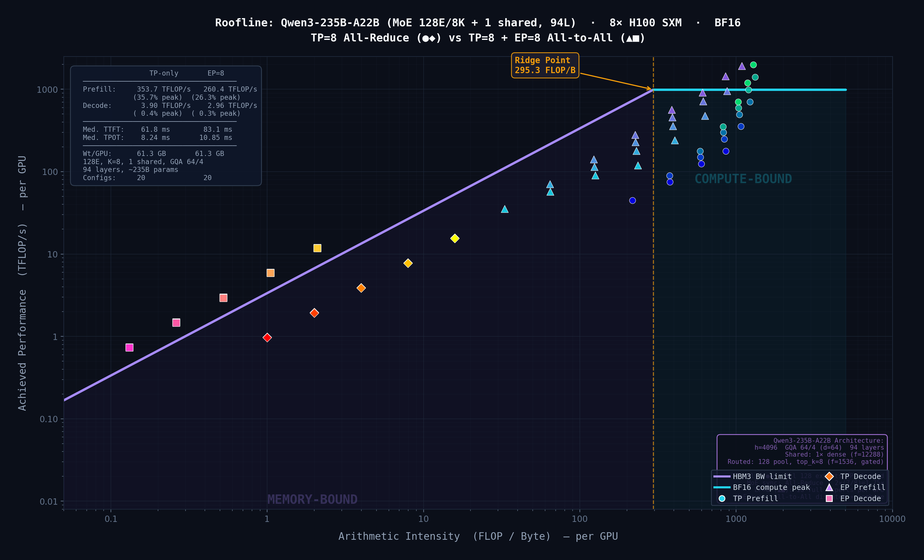Click the lowest cyan EP Prefill triangle
924x560 pixels.
coord(505,209)
